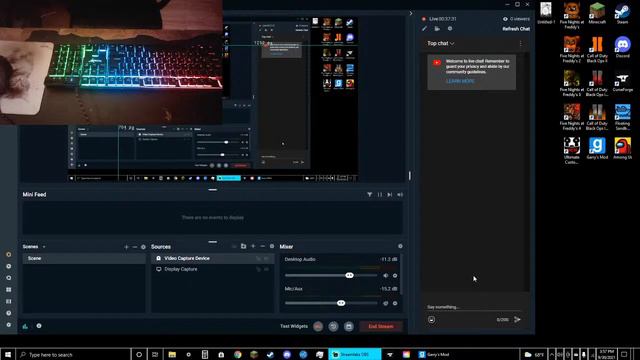Send chat message arrow button

click(517, 320)
